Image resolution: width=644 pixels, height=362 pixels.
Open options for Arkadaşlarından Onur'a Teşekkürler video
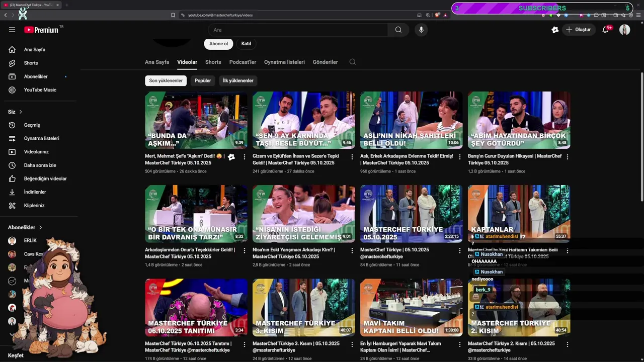[x=245, y=250]
